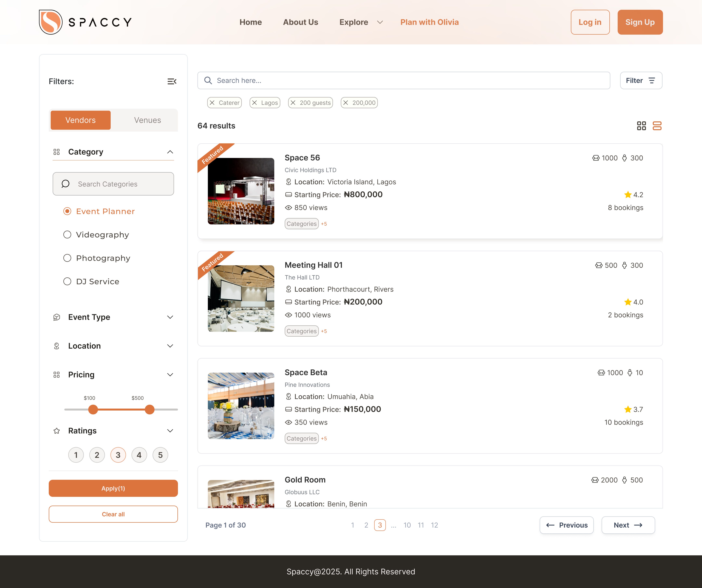Select Photography radio option
Screen dimensions: 702x588
(x=67, y=258)
